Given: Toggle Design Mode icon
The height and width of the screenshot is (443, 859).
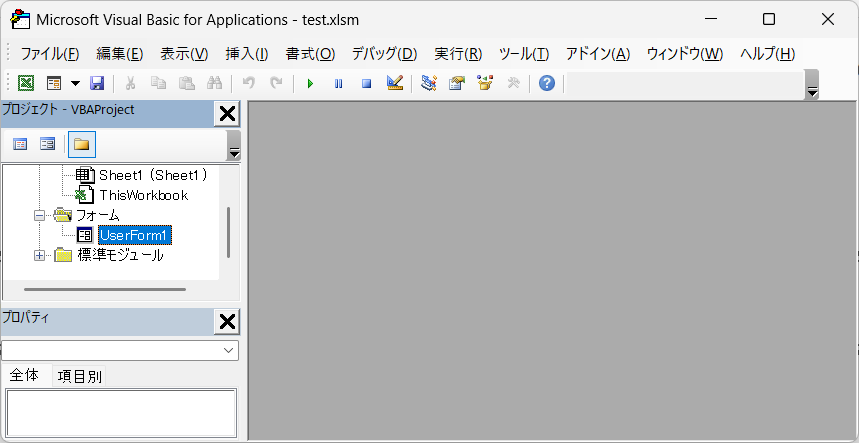Looking at the screenshot, I should 394,83.
